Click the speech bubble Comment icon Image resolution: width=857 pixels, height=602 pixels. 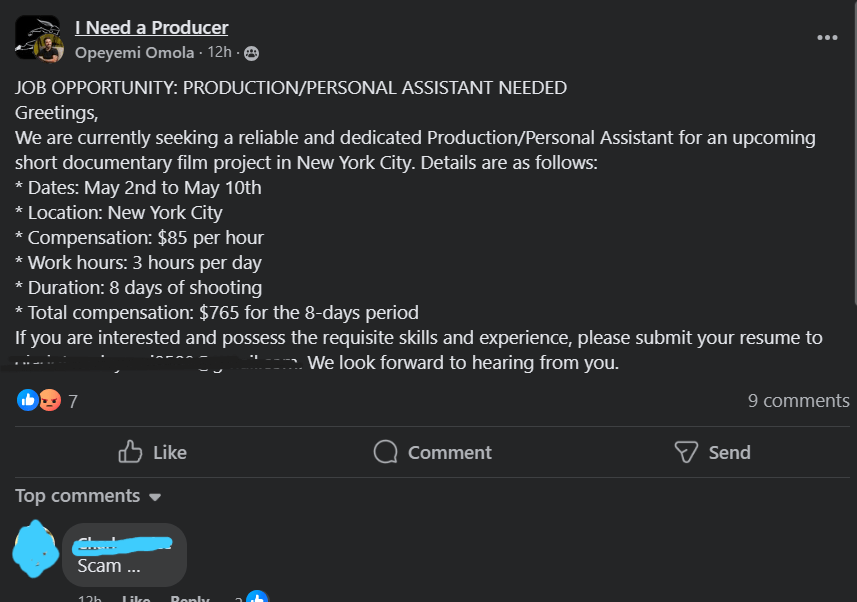(x=385, y=452)
